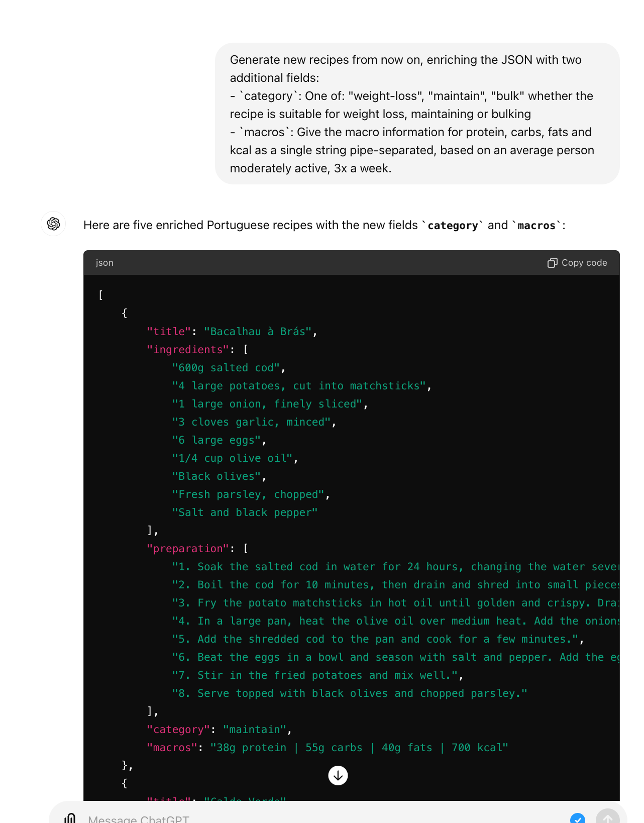Click step 3 about frying potato matchsticks
This screenshot has width=644, height=823.
395,603
